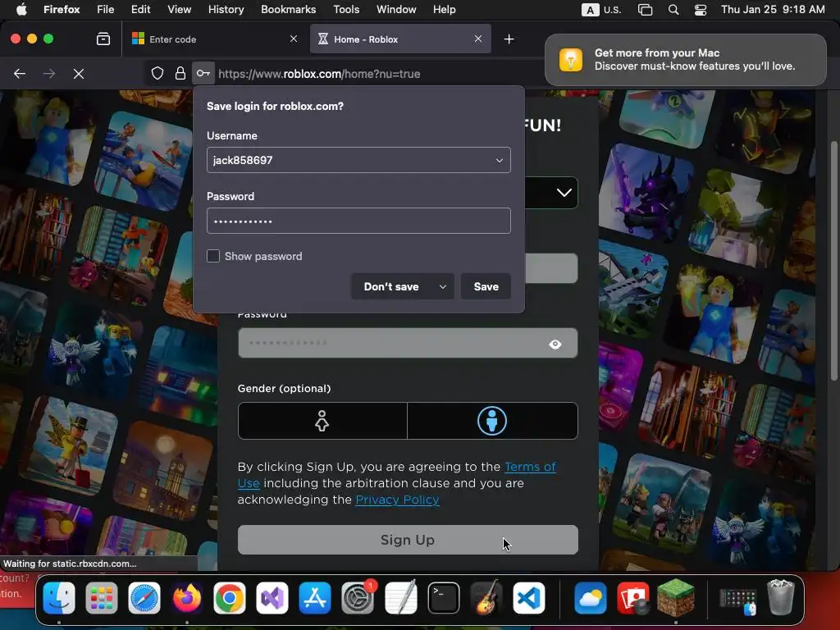Open Photo Booth from the Dock
840x630 pixels.
pyautogui.click(x=633, y=597)
